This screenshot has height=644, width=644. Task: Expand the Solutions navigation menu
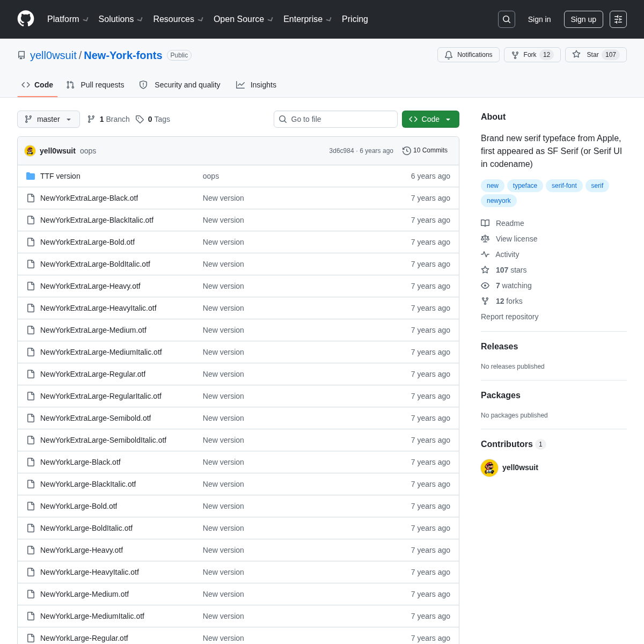[121, 19]
